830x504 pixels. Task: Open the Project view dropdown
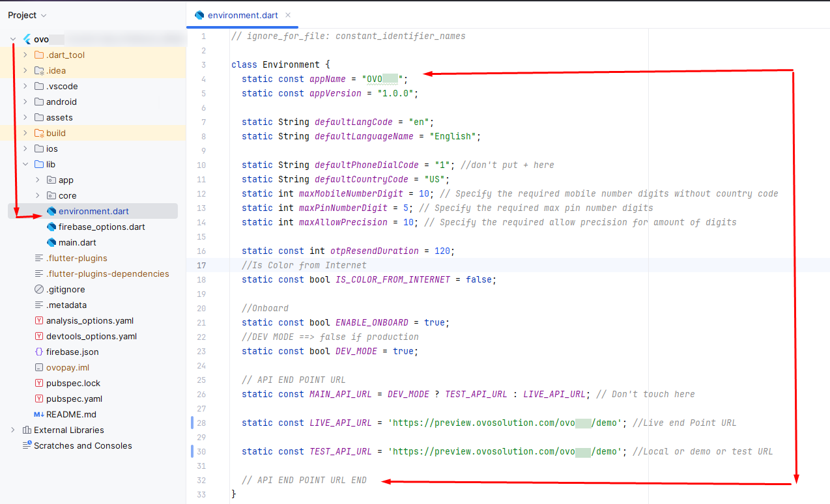[x=27, y=15]
